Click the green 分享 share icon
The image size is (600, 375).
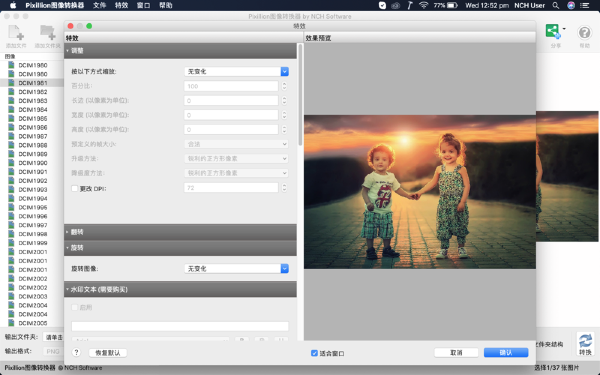(x=553, y=31)
